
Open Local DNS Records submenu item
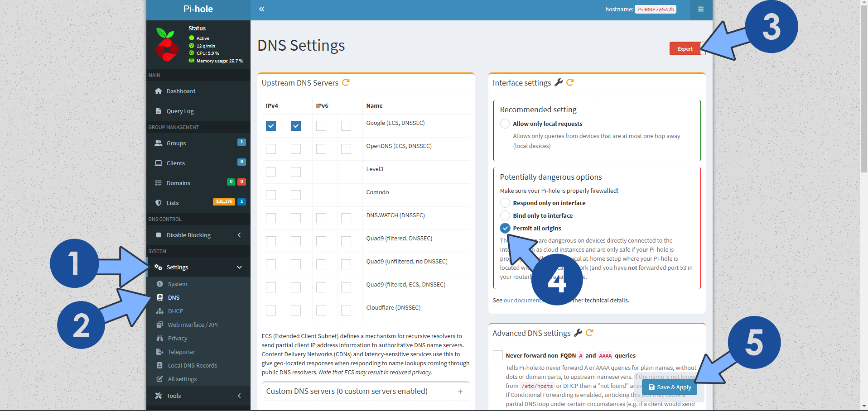[198, 365]
